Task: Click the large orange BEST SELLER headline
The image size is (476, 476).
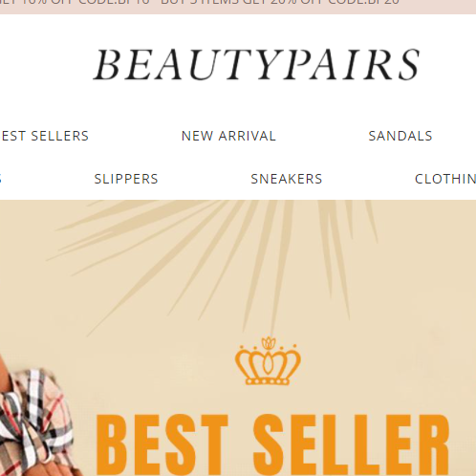Action: click(x=272, y=444)
